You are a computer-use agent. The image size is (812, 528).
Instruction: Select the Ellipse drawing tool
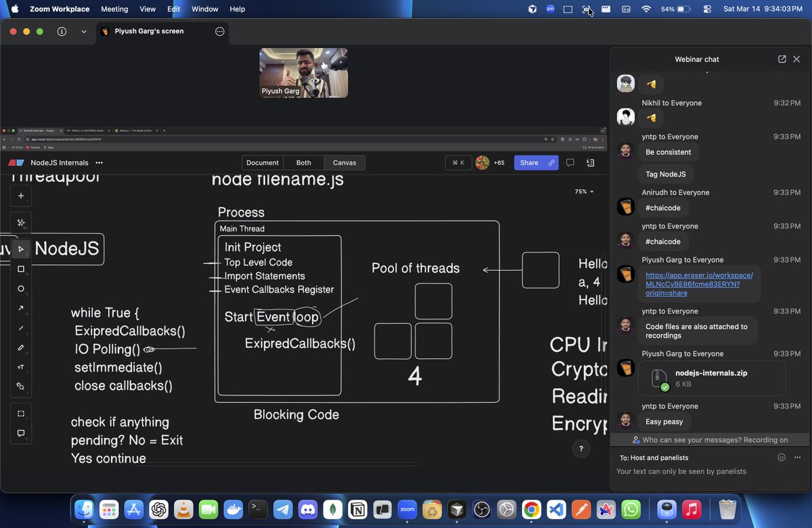pos(20,288)
